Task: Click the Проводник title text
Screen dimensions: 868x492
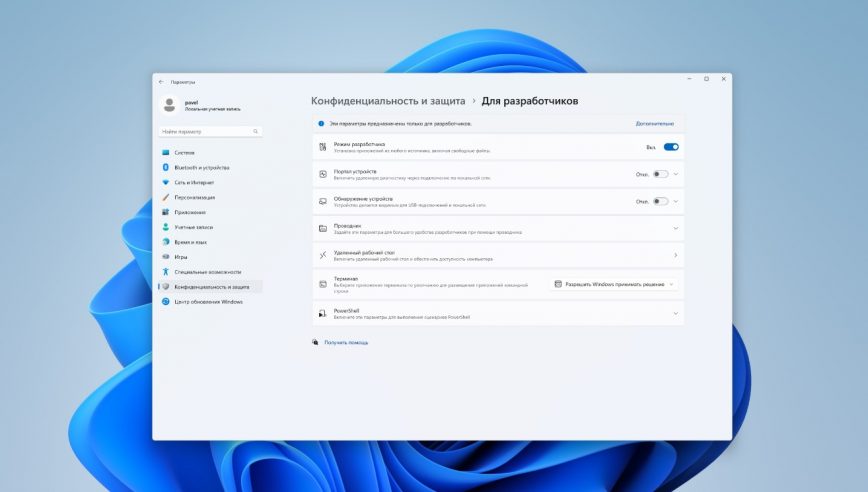Action: [x=347, y=226]
